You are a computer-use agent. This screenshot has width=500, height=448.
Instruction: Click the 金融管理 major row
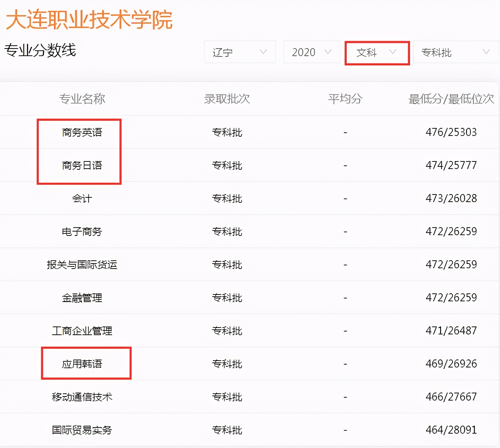[x=82, y=297]
